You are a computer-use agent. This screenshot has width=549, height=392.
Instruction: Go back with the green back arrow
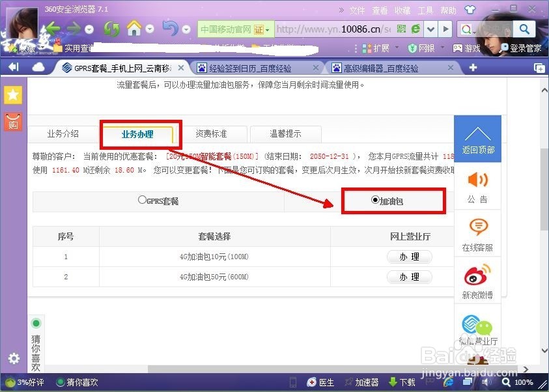[x=53, y=29]
